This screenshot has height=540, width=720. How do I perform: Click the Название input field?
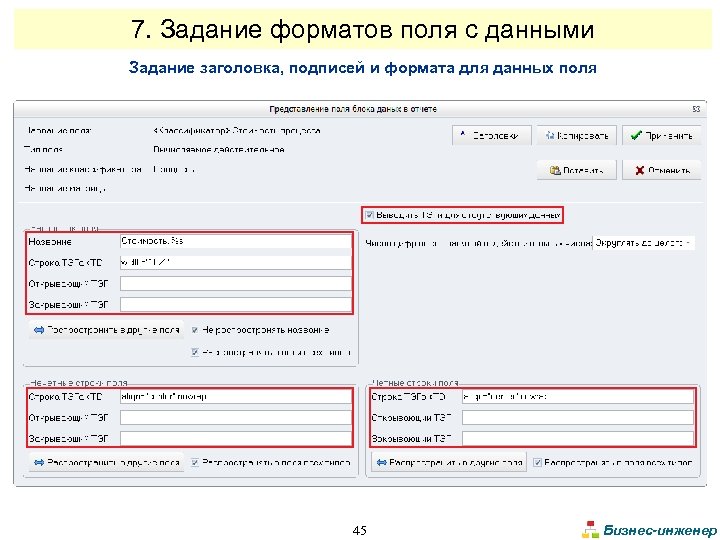(x=236, y=241)
